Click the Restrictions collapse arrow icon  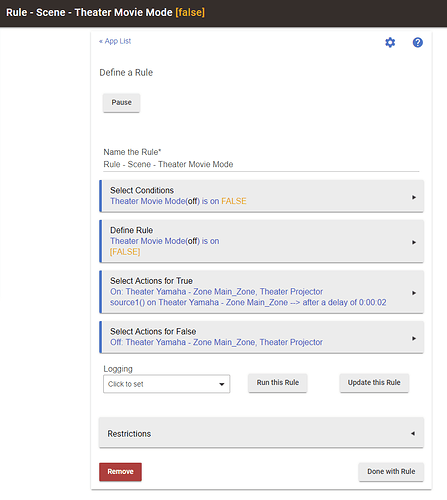pos(413,433)
